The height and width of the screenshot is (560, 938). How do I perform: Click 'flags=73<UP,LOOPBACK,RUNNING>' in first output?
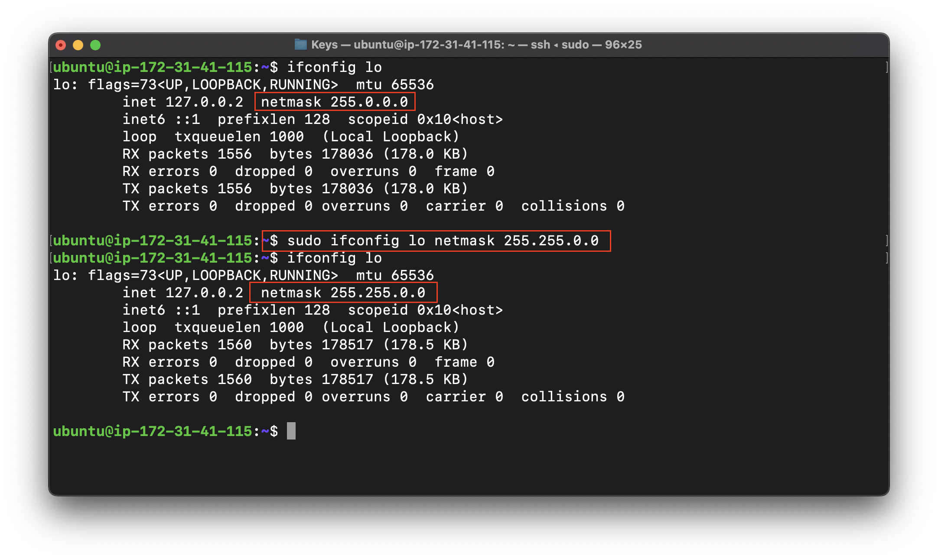213,85
